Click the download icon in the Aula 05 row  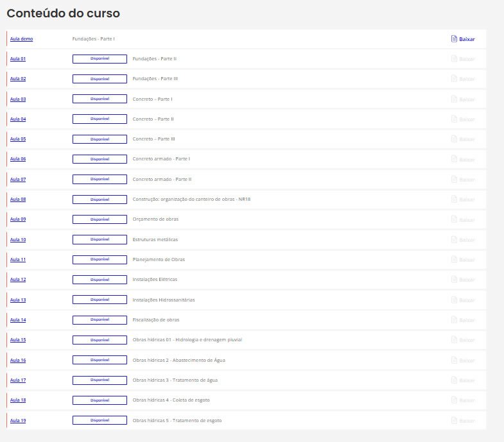[454, 139]
